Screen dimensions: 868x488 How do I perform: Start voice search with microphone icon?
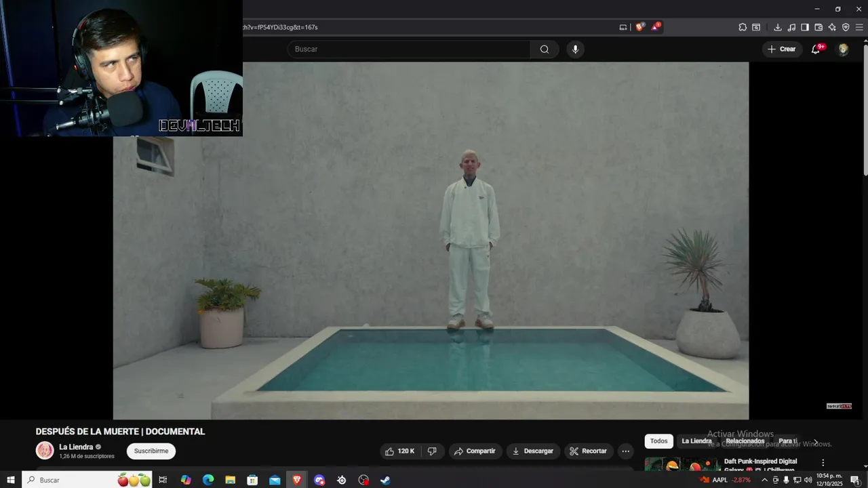click(575, 49)
